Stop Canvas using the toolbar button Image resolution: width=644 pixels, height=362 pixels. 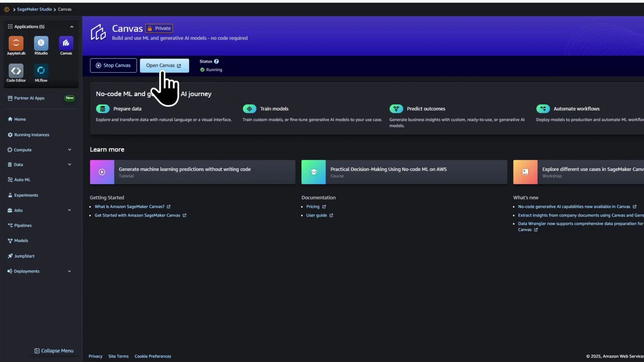pos(113,65)
